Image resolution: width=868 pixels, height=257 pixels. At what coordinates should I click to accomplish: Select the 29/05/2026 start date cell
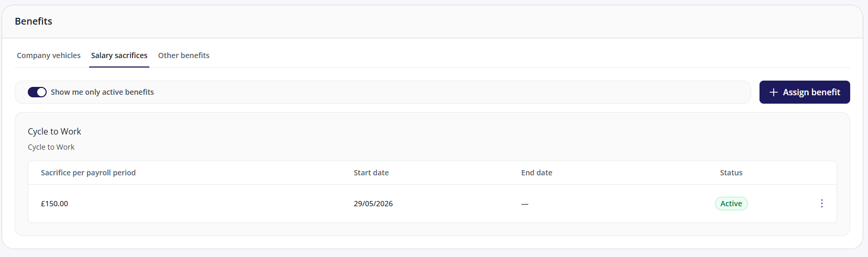(x=373, y=204)
